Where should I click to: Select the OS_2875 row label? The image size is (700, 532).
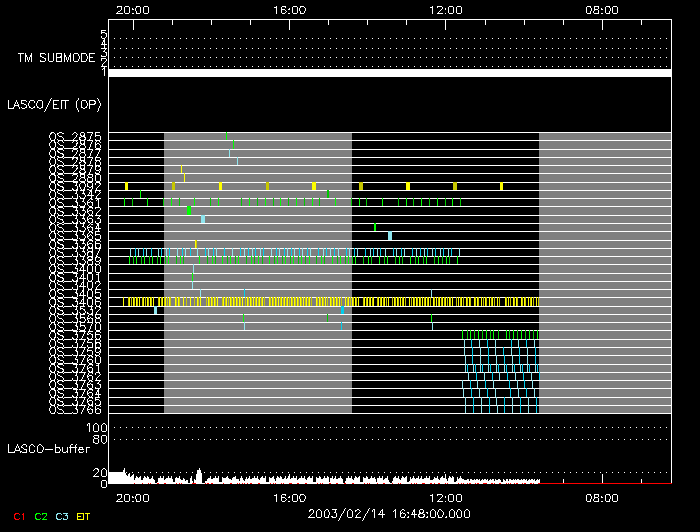75,136
